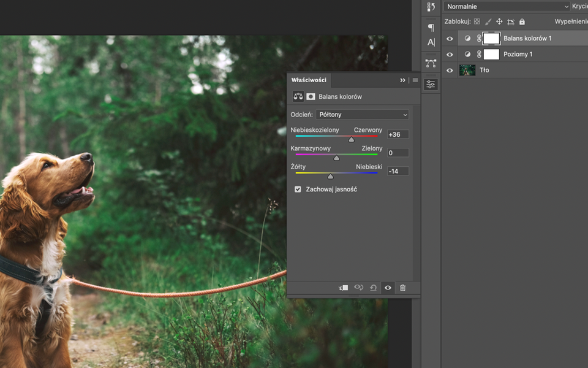Viewport: 588px width, 368px height.
Task: Click the Niebieskozielony-Czerwony slider handle
Action: click(352, 140)
